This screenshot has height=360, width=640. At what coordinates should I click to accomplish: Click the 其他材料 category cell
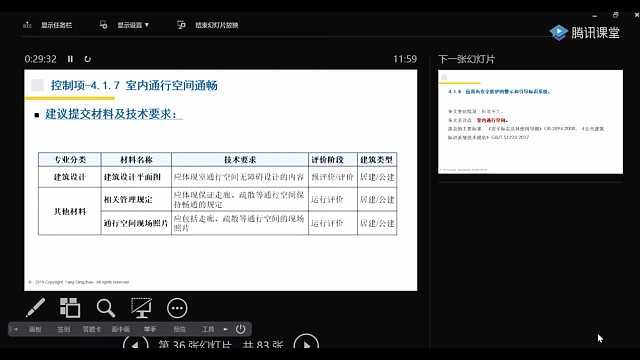pyautogui.click(x=70, y=211)
